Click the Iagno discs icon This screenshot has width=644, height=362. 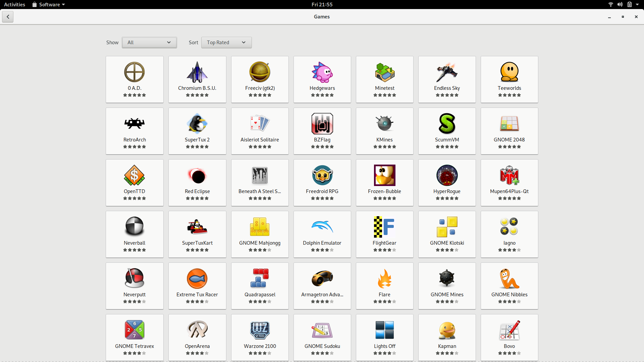pos(509,227)
